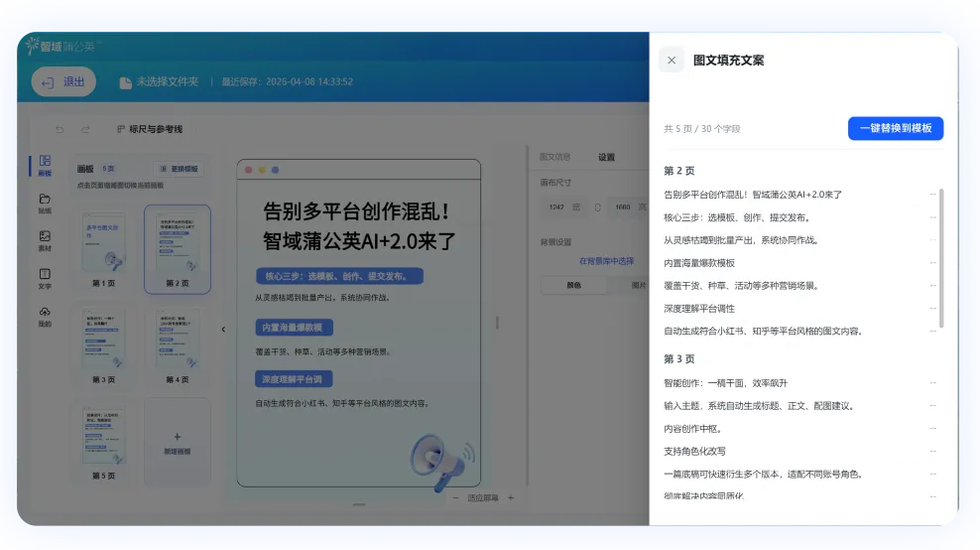This screenshot has width=980, height=550.
Task: Click the 退出 button
Action: [x=63, y=82]
